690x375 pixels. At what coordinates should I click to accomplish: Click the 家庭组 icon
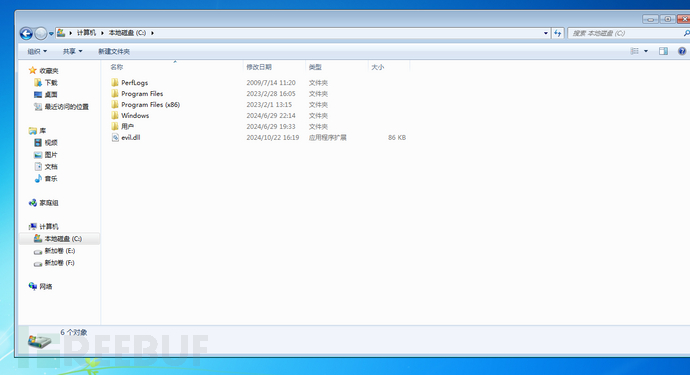[x=33, y=203]
